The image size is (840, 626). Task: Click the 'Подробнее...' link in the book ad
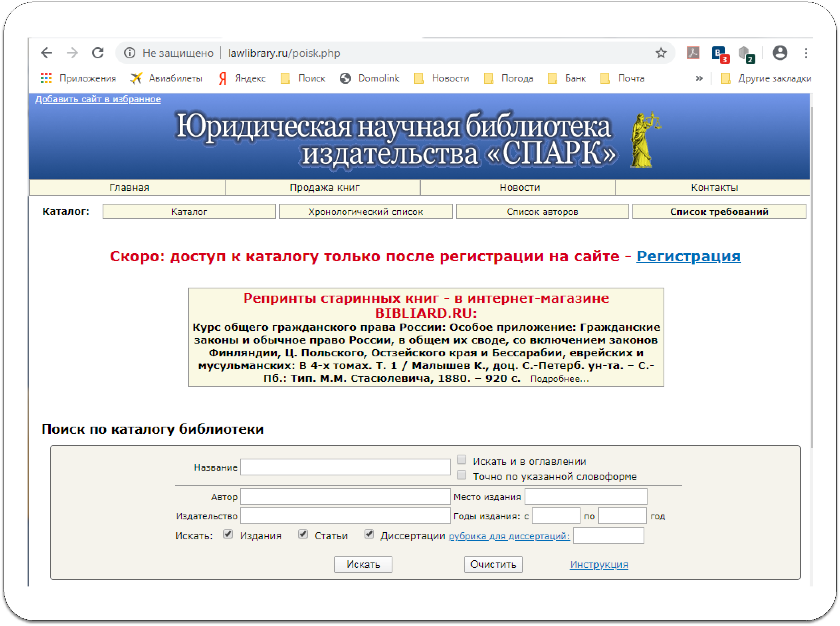[559, 379]
